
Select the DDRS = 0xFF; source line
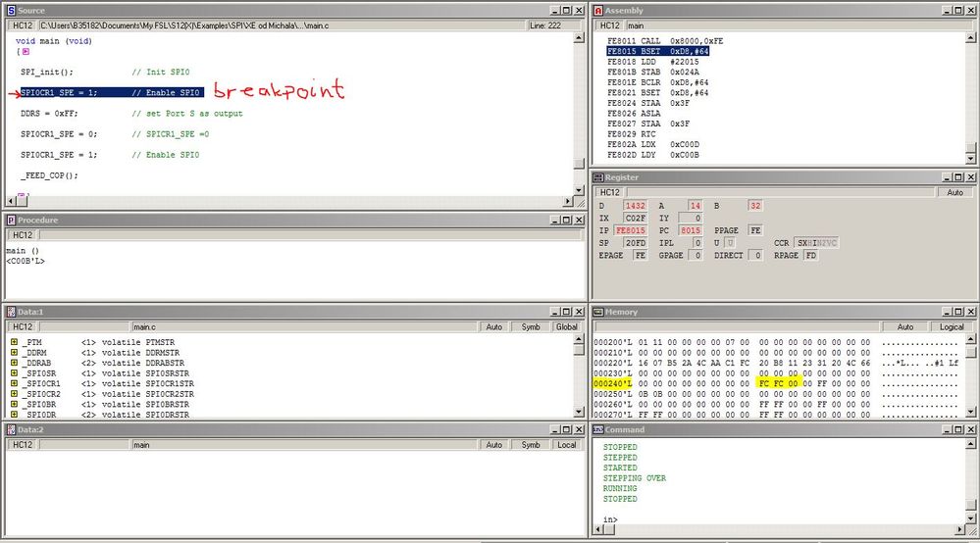coord(49,114)
